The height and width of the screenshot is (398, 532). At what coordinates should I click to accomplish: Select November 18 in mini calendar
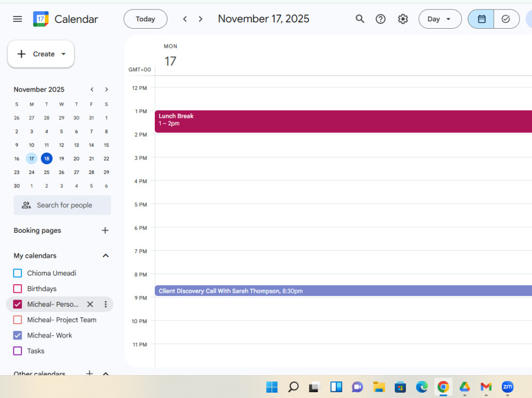pyautogui.click(x=46, y=159)
